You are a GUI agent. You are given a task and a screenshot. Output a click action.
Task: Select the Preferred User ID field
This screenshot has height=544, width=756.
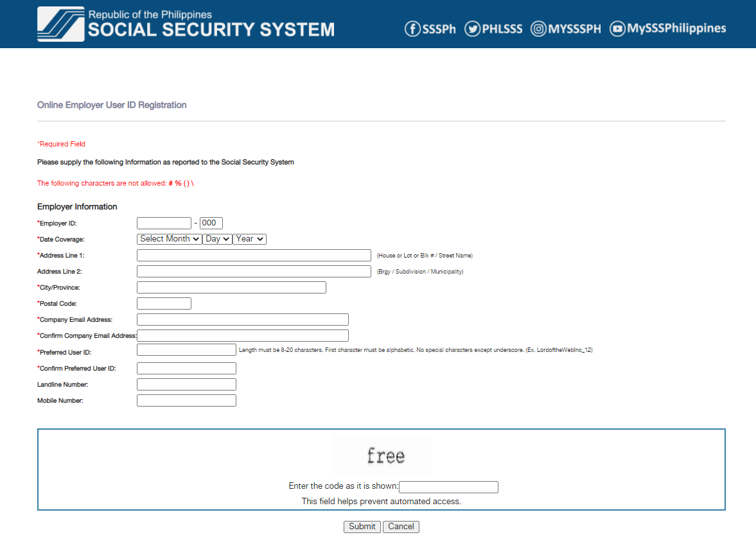click(186, 349)
